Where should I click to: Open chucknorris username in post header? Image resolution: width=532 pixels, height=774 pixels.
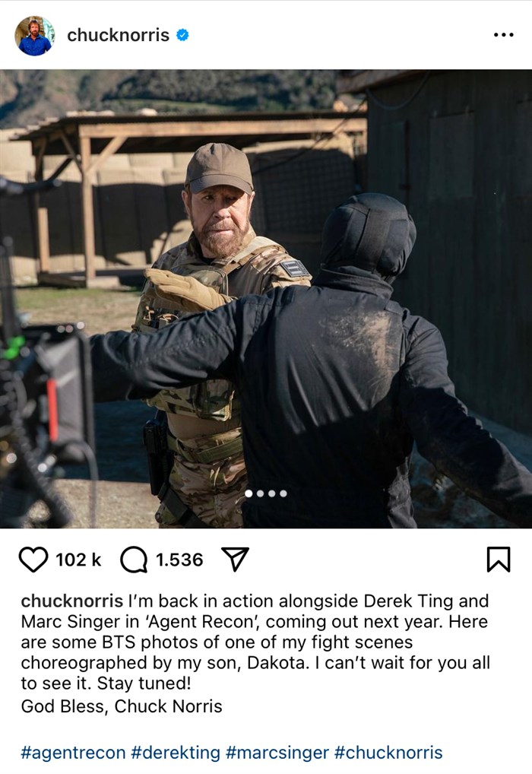(x=118, y=35)
